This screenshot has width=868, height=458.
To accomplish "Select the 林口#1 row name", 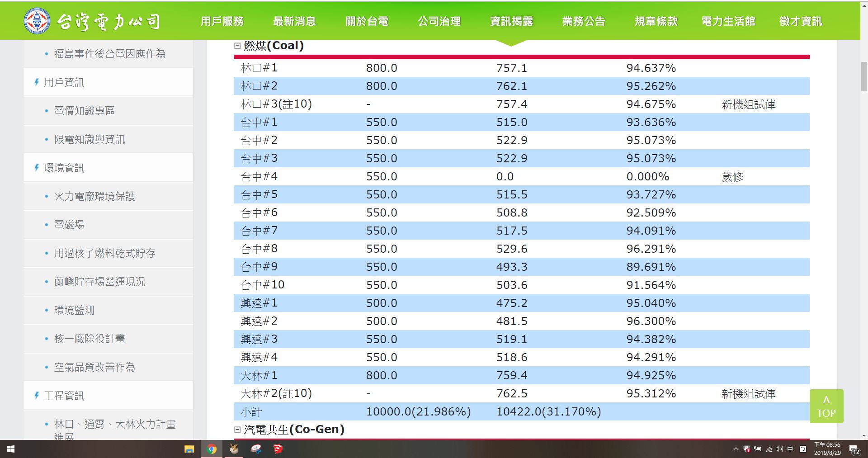I will (x=259, y=68).
